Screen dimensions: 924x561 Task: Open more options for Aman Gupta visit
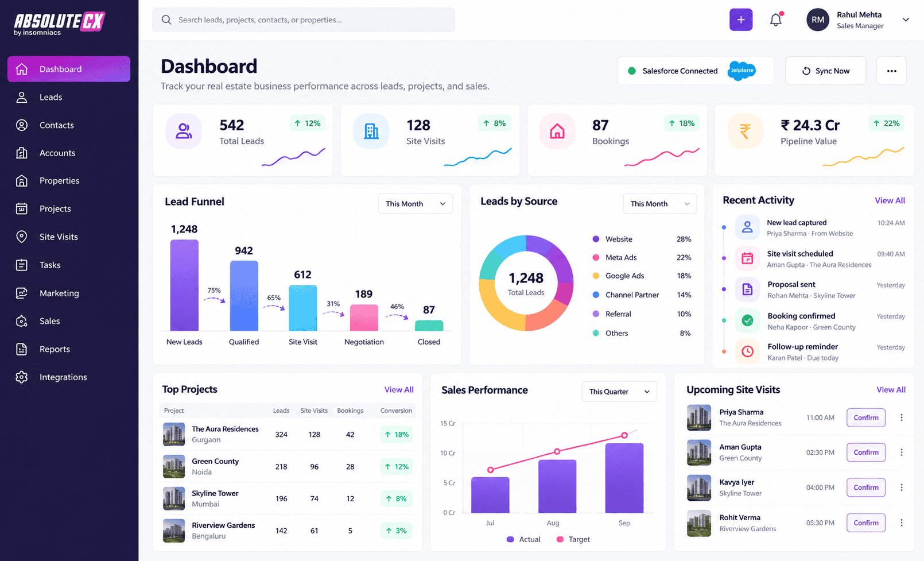(902, 452)
